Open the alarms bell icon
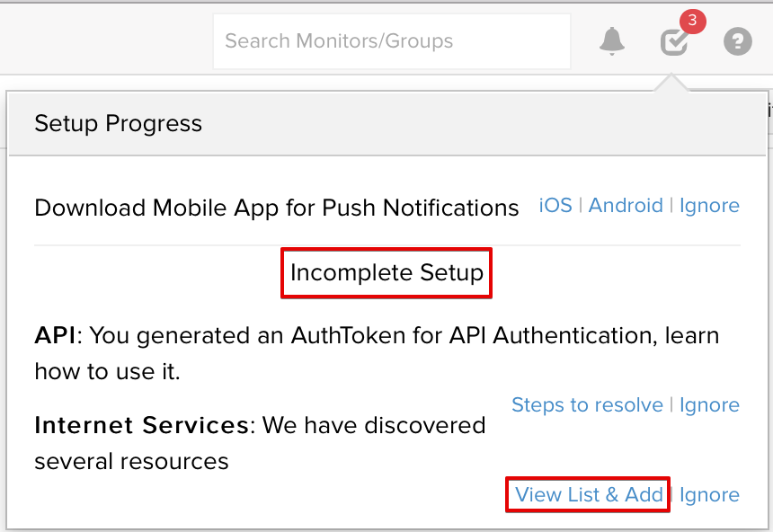 612,41
